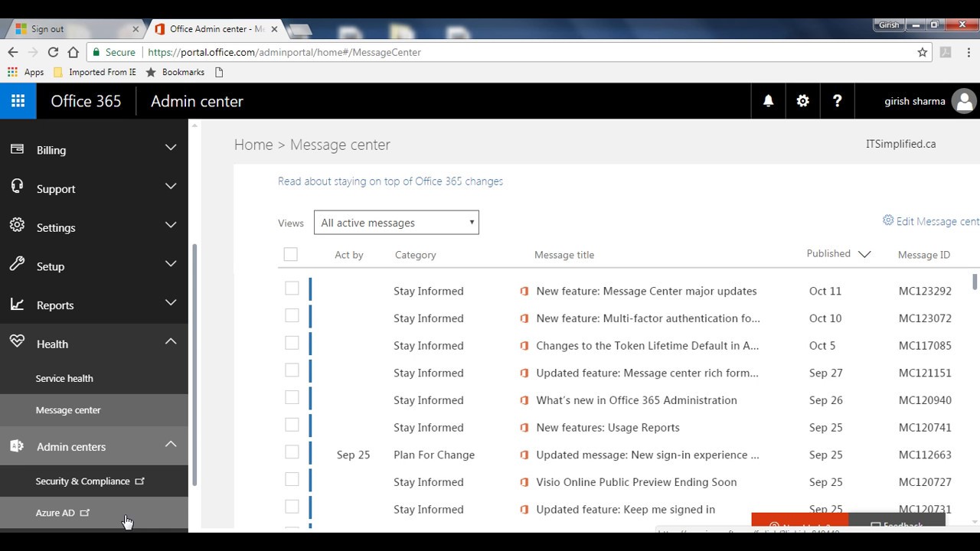Image resolution: width=980 pixels, height=551 pixels.
Task: Check the box for MC120727 message
Action: point(292,479)
